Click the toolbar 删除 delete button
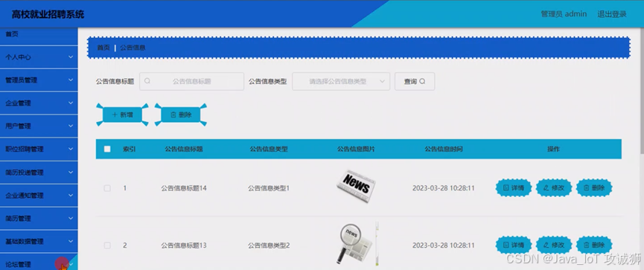 pos(181,115)
